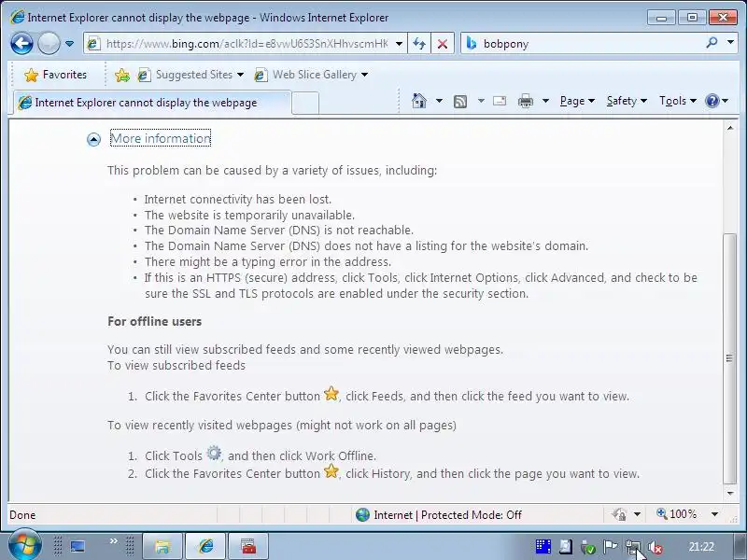
Task: Click the Internet zone globe icon
Action: (362, 515)
